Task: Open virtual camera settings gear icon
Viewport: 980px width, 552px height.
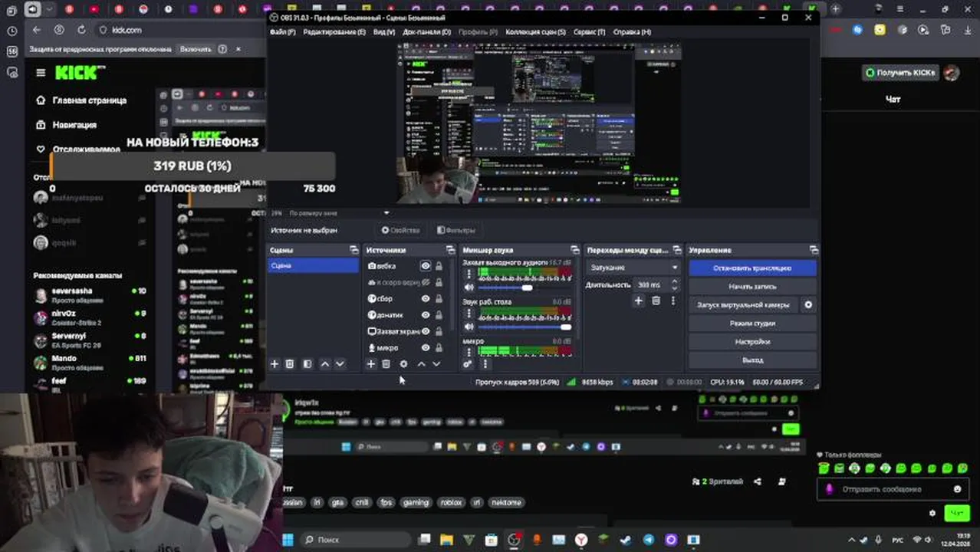Action: tap(807, 304)
